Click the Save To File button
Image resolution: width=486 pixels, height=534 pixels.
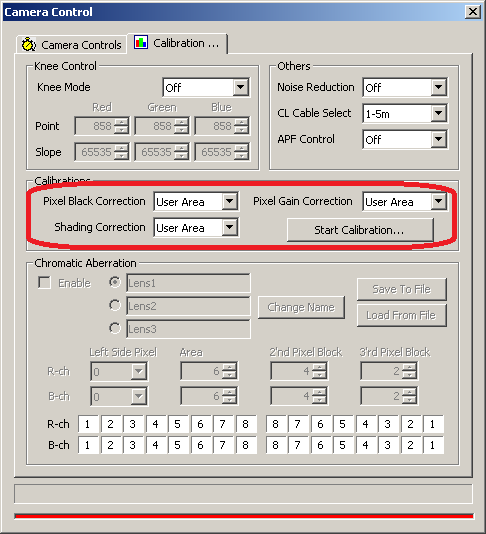(x=402, y=289)
